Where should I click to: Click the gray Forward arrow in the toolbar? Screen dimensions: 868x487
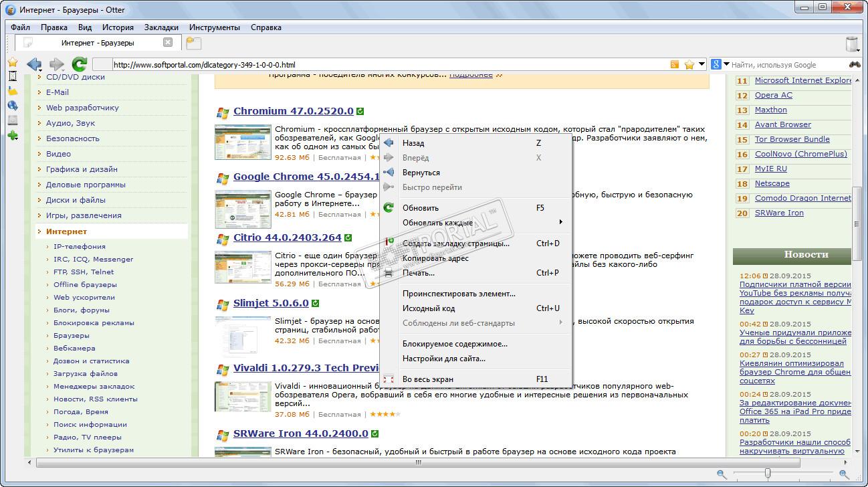[x=56, y=64]
